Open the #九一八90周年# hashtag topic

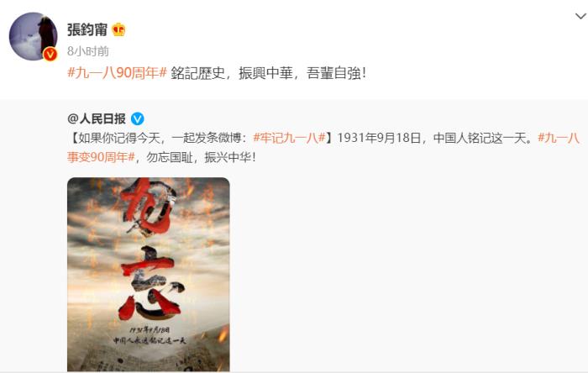[x=117, y=73]
